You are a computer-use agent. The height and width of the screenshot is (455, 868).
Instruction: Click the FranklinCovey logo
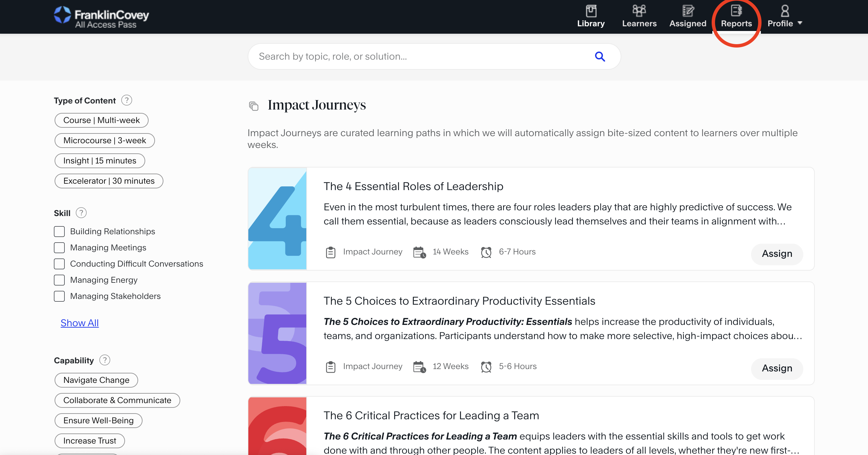click(x=101, y=17)
